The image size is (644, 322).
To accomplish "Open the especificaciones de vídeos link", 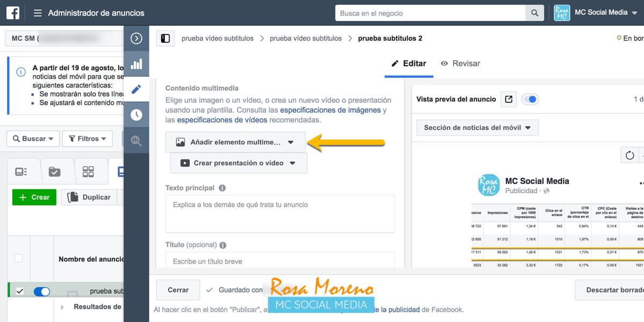I will pos(222,120).
